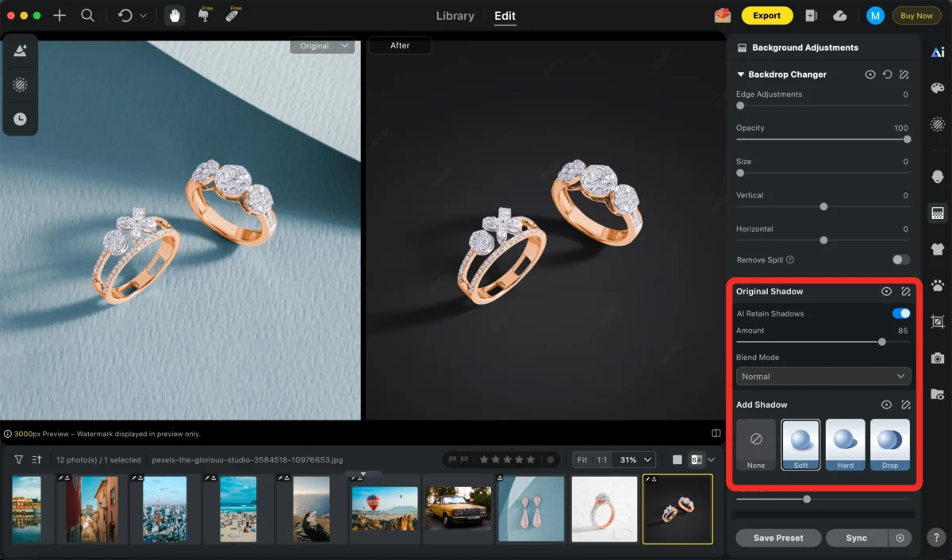Screen dimensions: 952x560
Task: Open the Blend Mode Normal dropdown
Action: 823,376
